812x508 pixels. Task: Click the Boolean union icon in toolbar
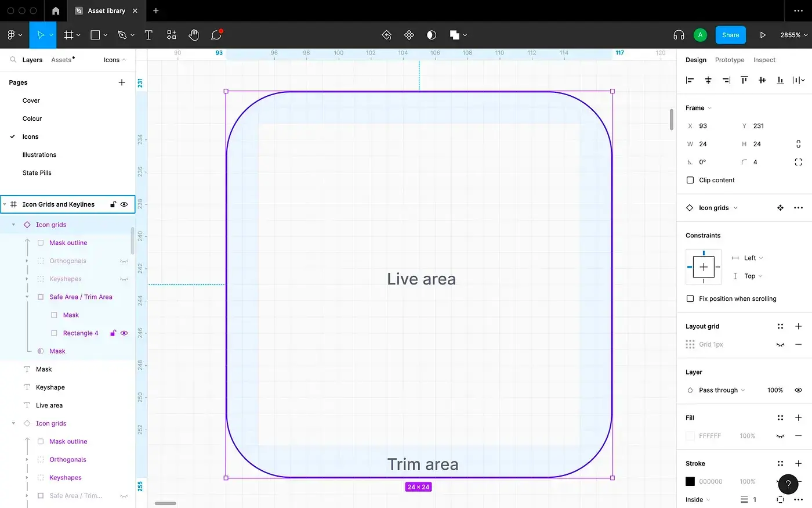tap(455, 35)
